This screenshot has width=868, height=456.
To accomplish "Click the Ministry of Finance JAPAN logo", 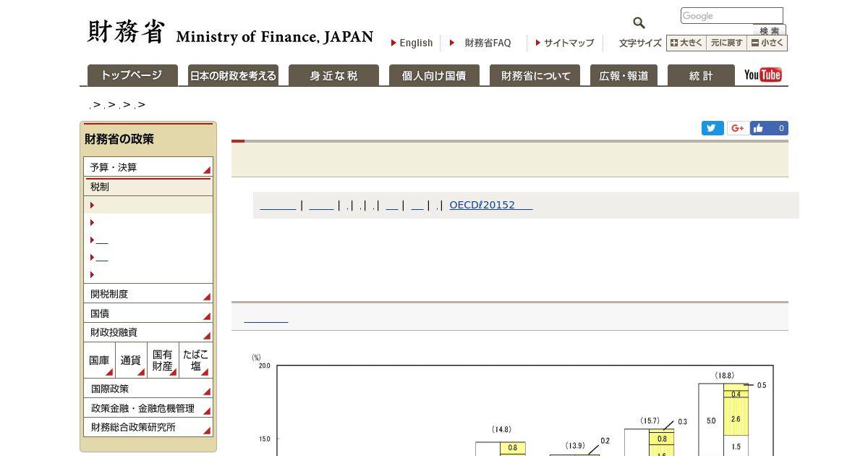I will point(230,33).
